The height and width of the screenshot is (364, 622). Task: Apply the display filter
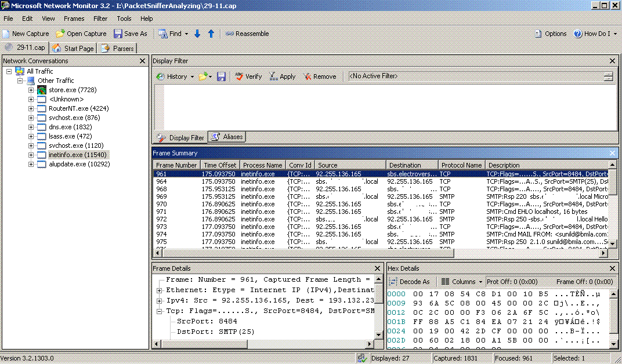pyautogui.click(x=282, y=76)
